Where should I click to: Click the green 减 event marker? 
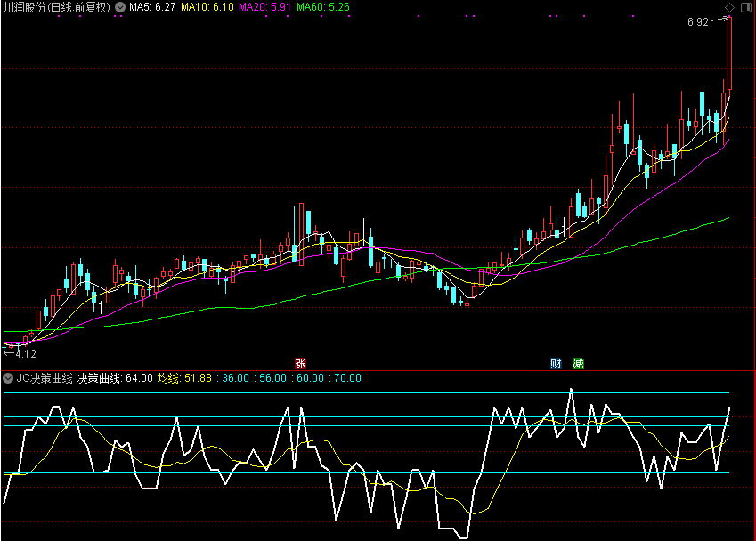tap(579, 363)
